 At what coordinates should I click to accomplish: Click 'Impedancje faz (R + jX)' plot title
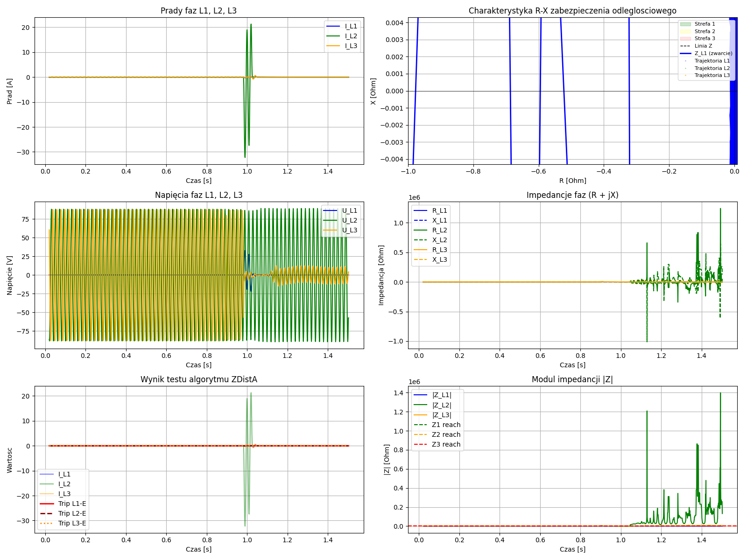[572, 195]
